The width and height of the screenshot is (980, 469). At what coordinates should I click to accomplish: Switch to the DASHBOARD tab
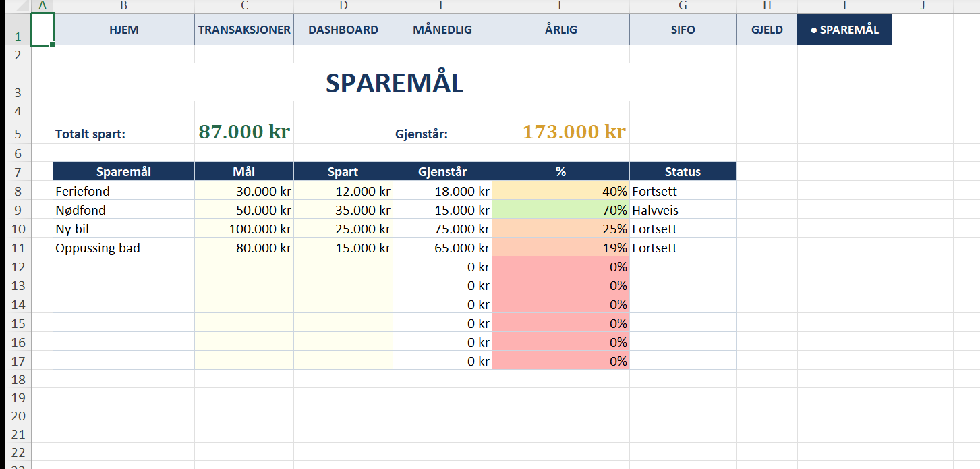coord(343,30)
